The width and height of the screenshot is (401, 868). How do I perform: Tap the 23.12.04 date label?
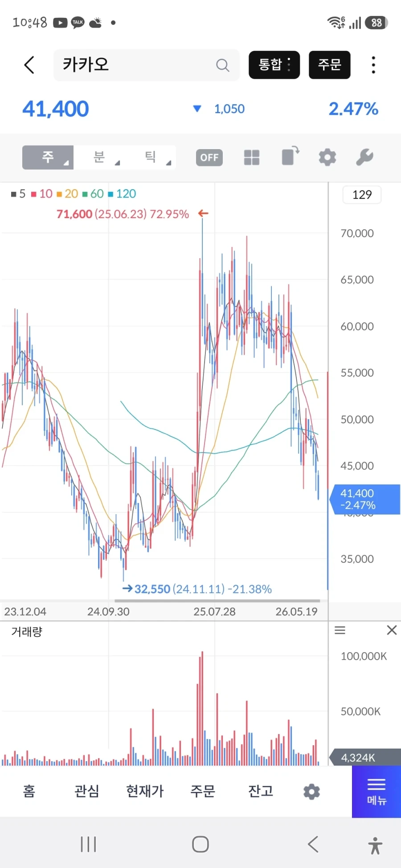coord(25,612)
